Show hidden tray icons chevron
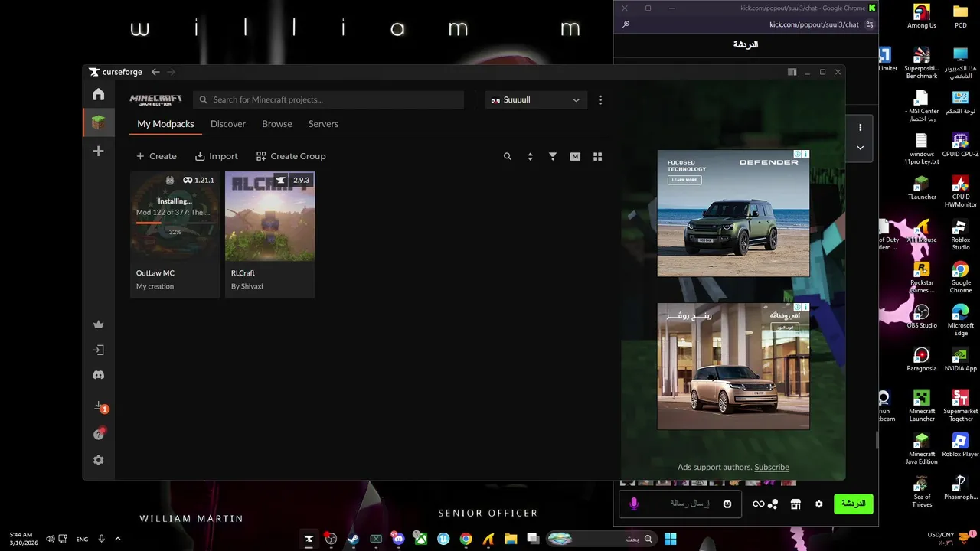Viewport: 980px width, 551px height. pos(117,539)
